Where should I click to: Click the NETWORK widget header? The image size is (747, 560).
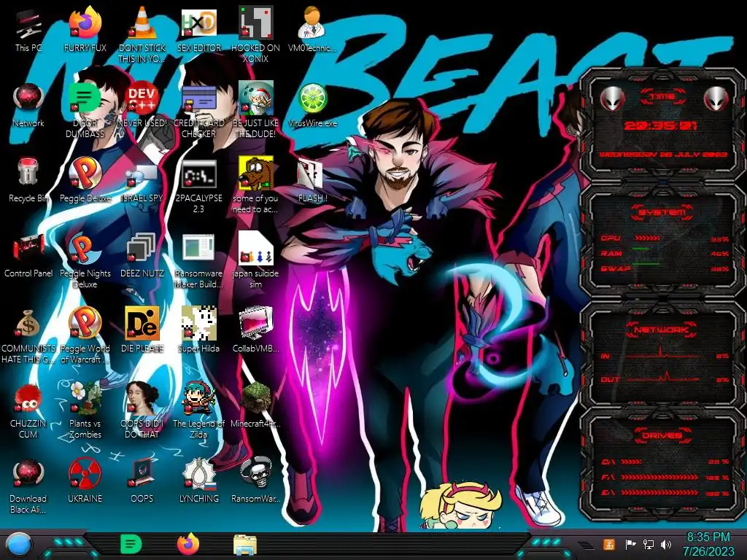662,330
